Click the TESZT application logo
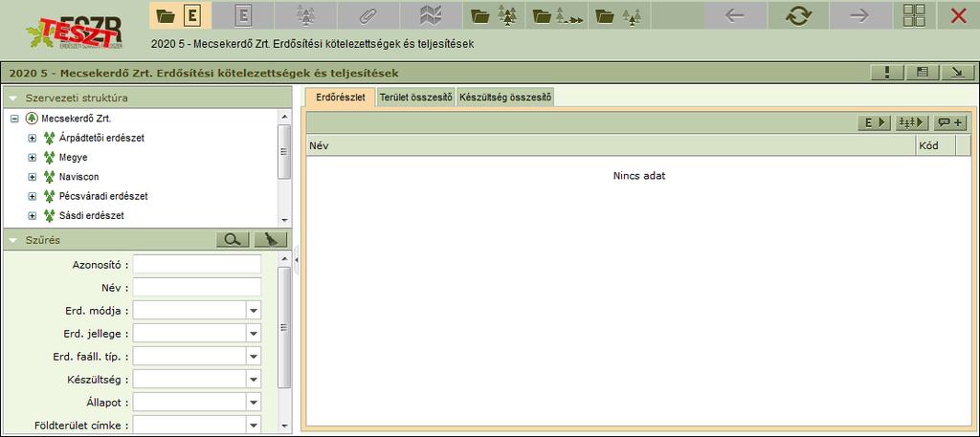Screen dimensions: 980x437 [x=75, y=33]
